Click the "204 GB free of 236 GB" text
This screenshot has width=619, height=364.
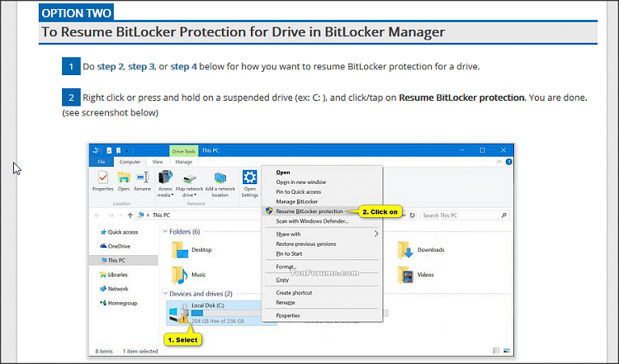218,321
